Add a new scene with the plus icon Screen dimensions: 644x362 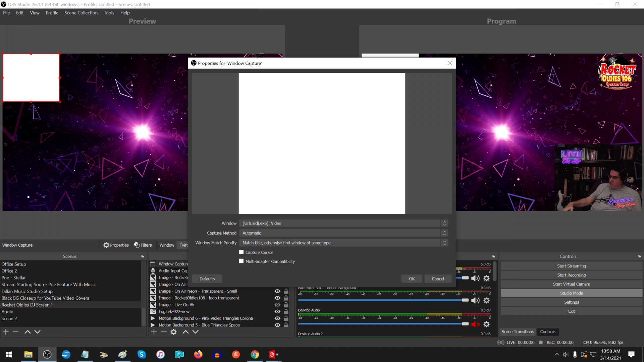(x=5, y=331)
